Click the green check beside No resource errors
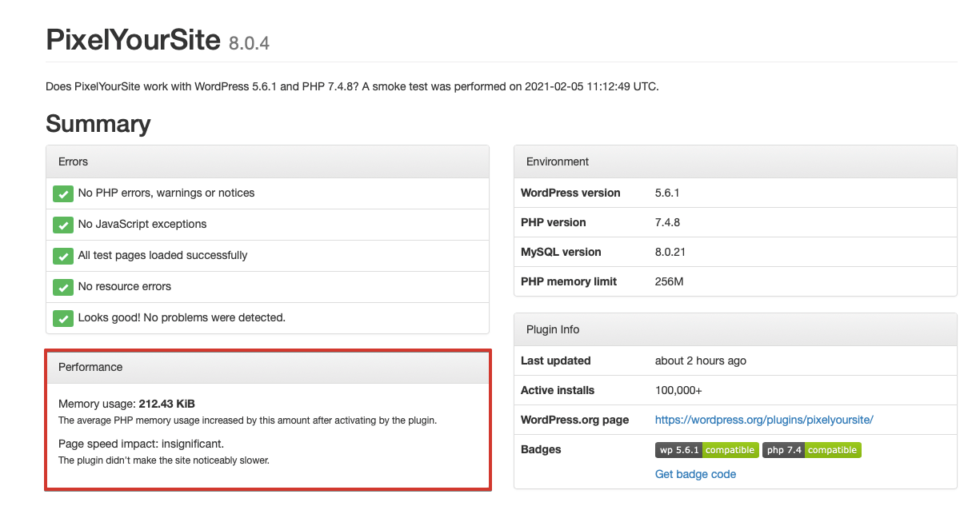The image size is (980, 518). coord(63,287)
